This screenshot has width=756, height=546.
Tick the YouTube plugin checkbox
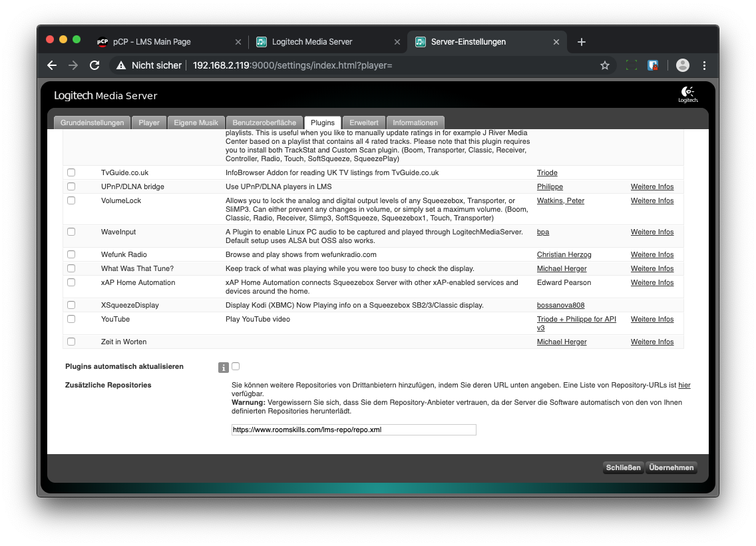pos(71,320)
